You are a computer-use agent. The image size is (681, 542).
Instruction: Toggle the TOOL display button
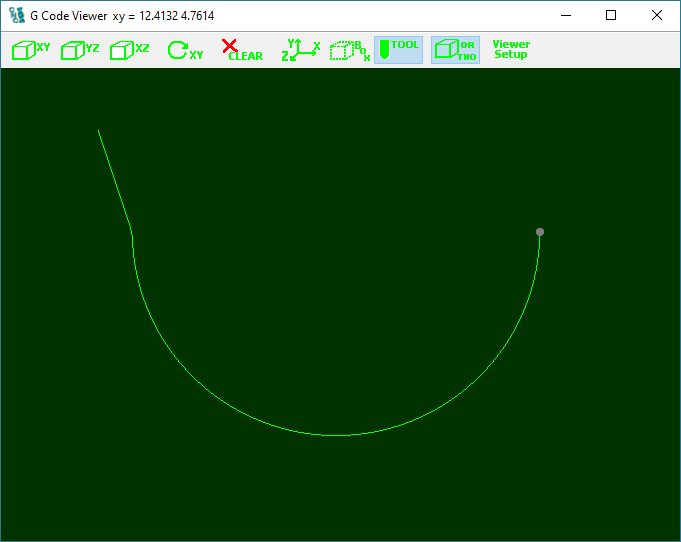(x=398, y=50)
